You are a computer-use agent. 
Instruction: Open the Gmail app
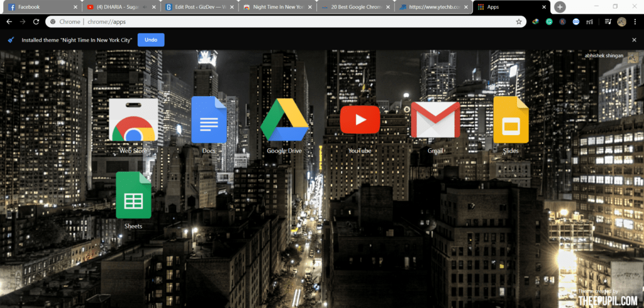435,119
